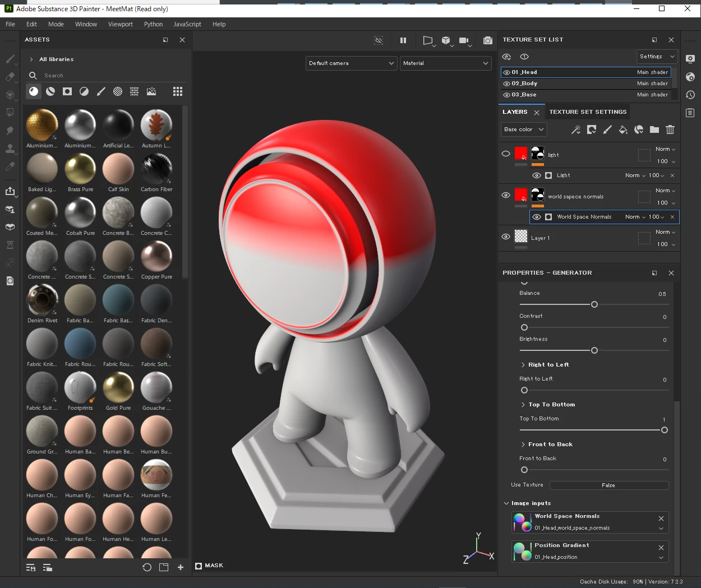Select the Projection tool
The height and width of the screenshot is (588, 701).
pyautogui.click(x=10, y=95)
